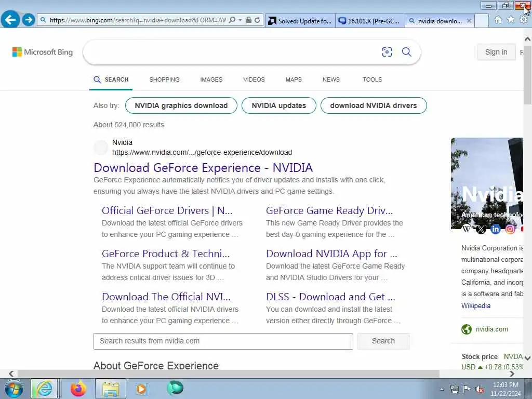The width and height of the screenshot is (532, 399).
Task: Open Windows Explorer folder taskbar icon
Action: pos(111,389)
